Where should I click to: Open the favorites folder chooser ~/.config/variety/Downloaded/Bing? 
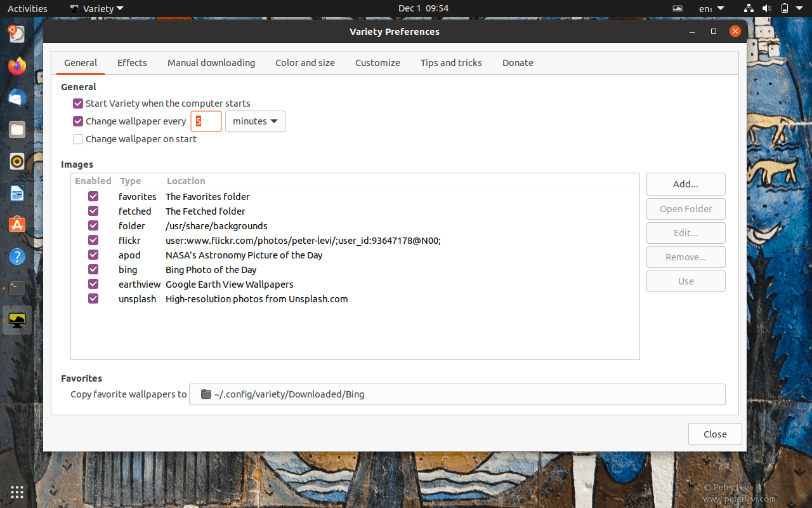[457, 394]
